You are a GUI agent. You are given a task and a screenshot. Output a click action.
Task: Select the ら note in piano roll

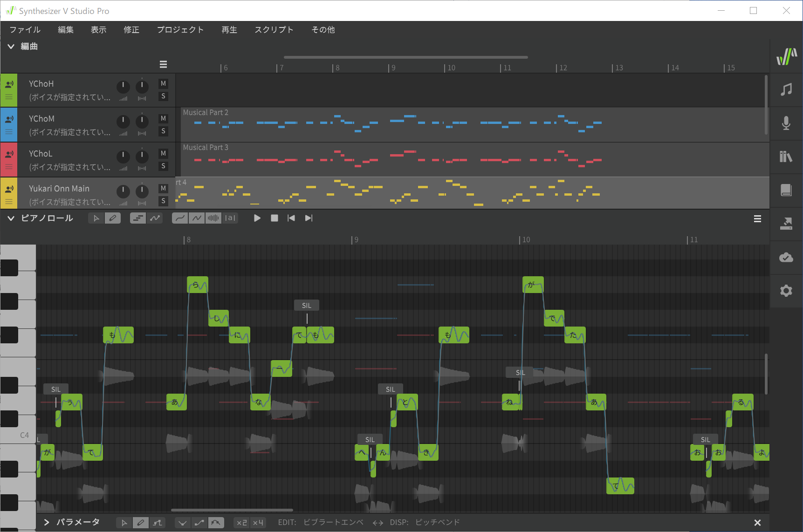pyautogui.click(x=198, y=285)
